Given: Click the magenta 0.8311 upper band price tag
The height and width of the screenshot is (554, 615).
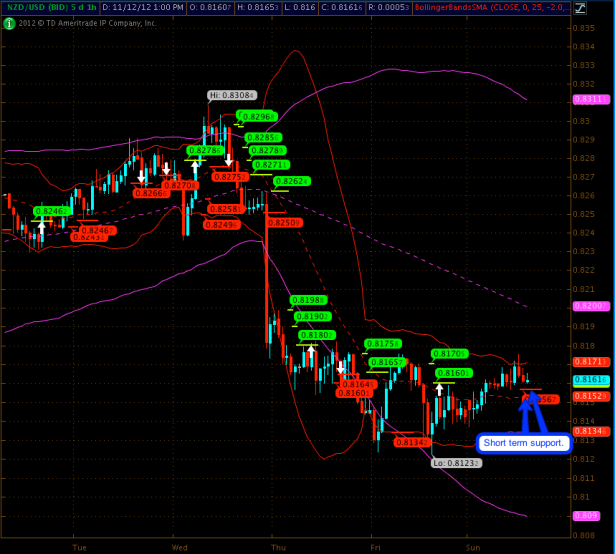Looking at the screenshot, I should [587, 100].
